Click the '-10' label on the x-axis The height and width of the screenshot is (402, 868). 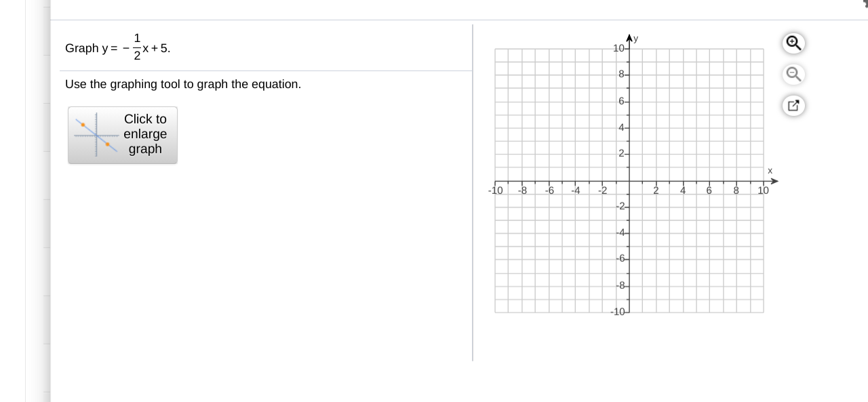[x=496, y=190]
